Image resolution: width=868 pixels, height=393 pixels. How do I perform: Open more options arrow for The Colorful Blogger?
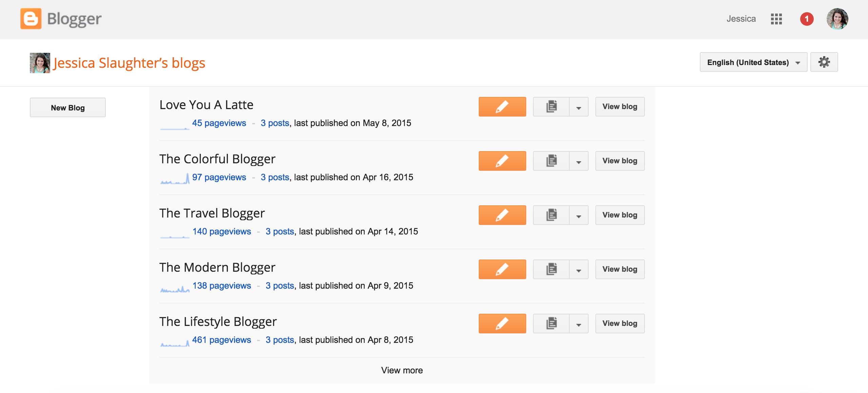(x=579, y=162)
